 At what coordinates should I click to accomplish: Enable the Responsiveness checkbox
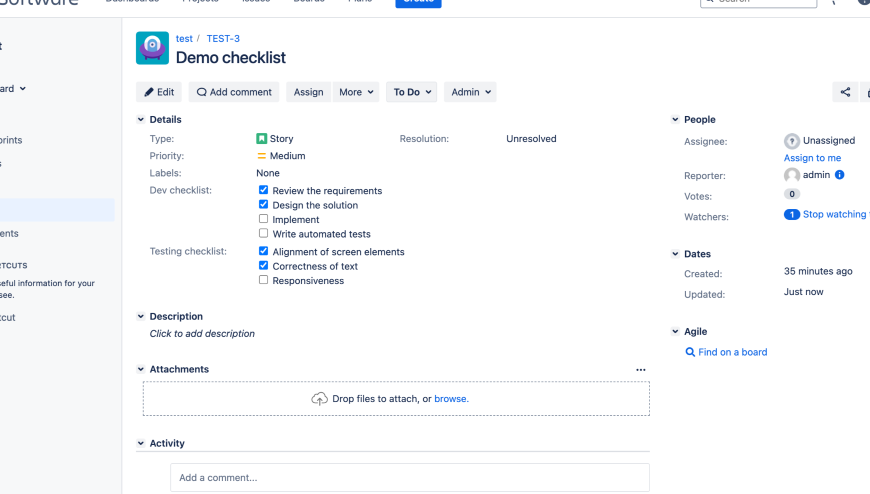263,281
